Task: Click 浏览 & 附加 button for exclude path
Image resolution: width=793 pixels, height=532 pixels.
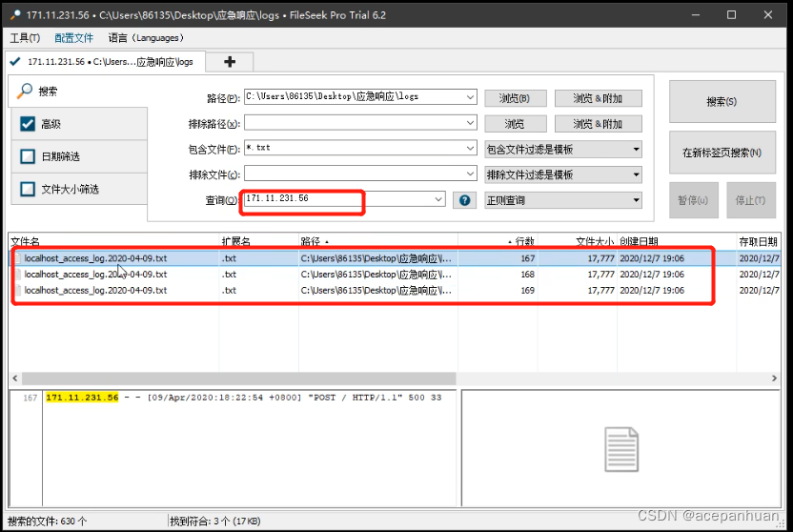Action: 598,124
